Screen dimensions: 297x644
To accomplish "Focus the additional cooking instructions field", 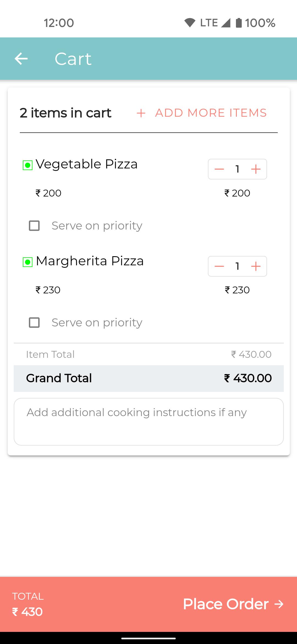I will coord(149,422).
